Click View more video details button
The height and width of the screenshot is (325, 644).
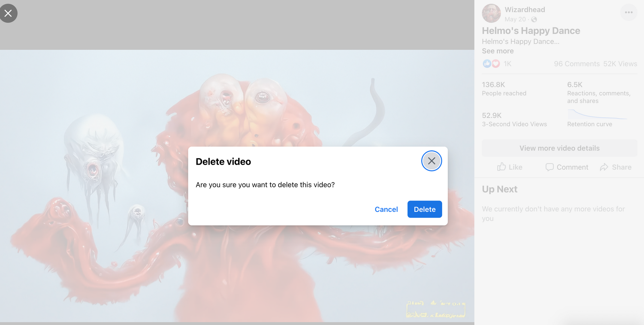(560, 148)
